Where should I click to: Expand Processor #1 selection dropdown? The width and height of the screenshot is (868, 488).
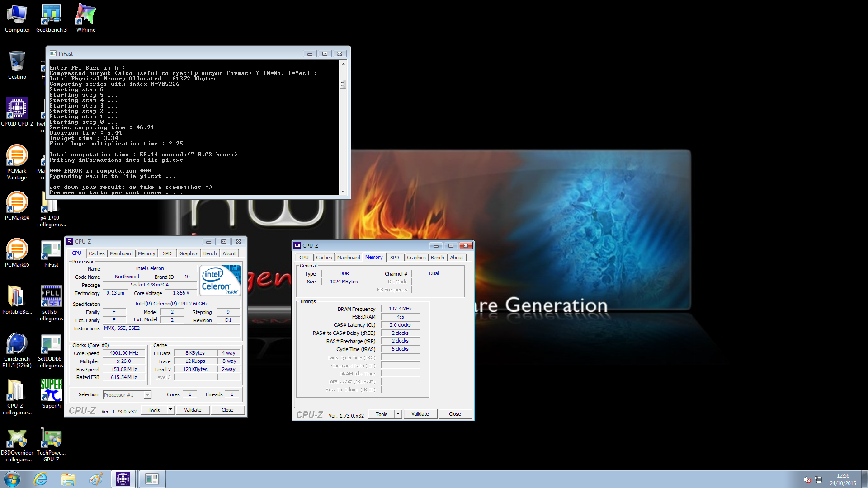147,395
